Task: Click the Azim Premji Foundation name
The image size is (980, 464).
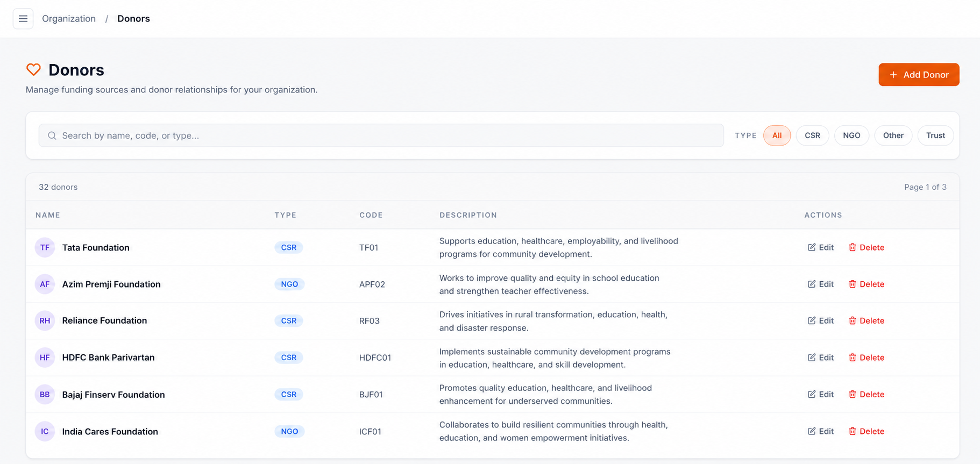Action: 111,284
